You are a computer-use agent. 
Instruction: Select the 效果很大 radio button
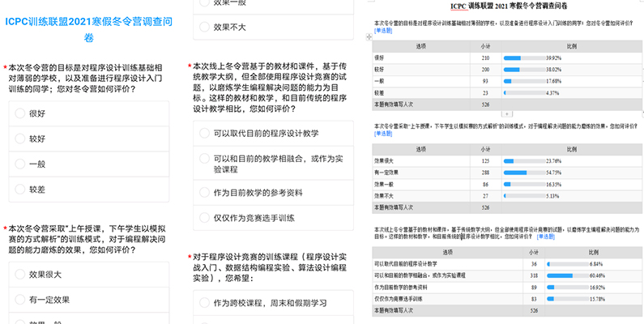point(20,275)
